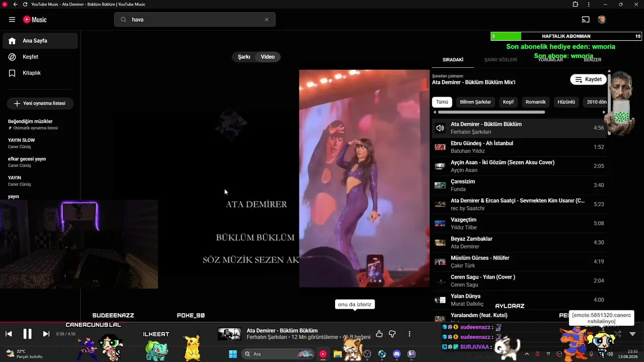The width and height of the screenshot is (644, 362).
Task: Open Keşfet in the sidebar
Action: 40,57
